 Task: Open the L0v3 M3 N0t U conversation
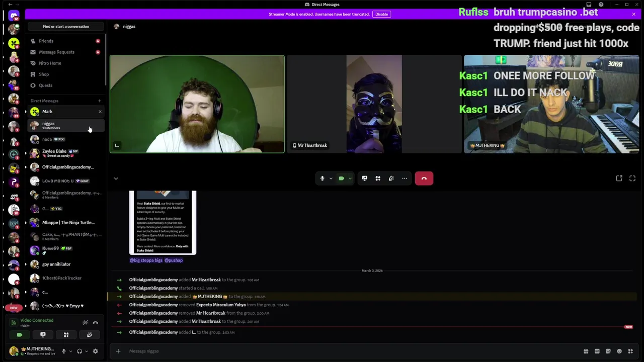coord(65,180)
